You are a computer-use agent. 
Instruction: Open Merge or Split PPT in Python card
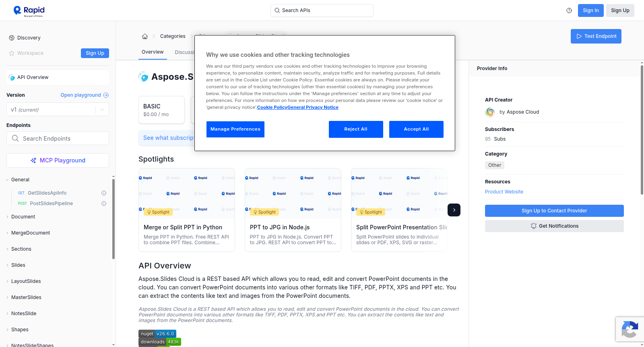[x=187, y=210]
